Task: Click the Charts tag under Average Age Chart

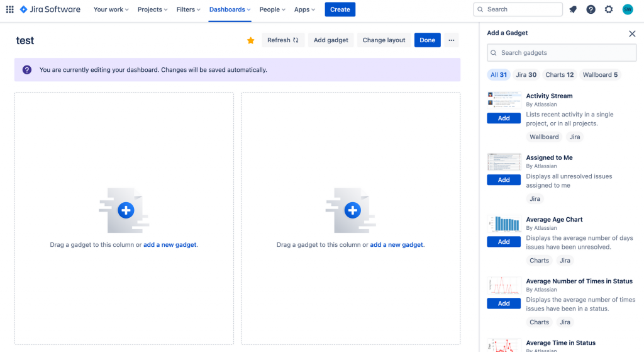Action: [x=539, y=260]
